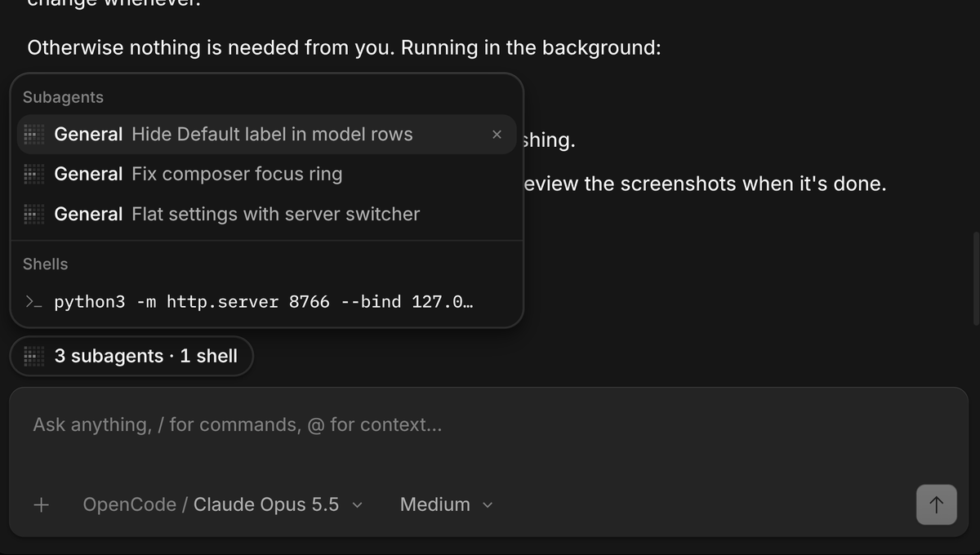Image resolution: width=980 pixels, height=555 pixels.
Task: Open the 'Hide Default label in model rows' subagent
Action: click(x=267, y=135)
